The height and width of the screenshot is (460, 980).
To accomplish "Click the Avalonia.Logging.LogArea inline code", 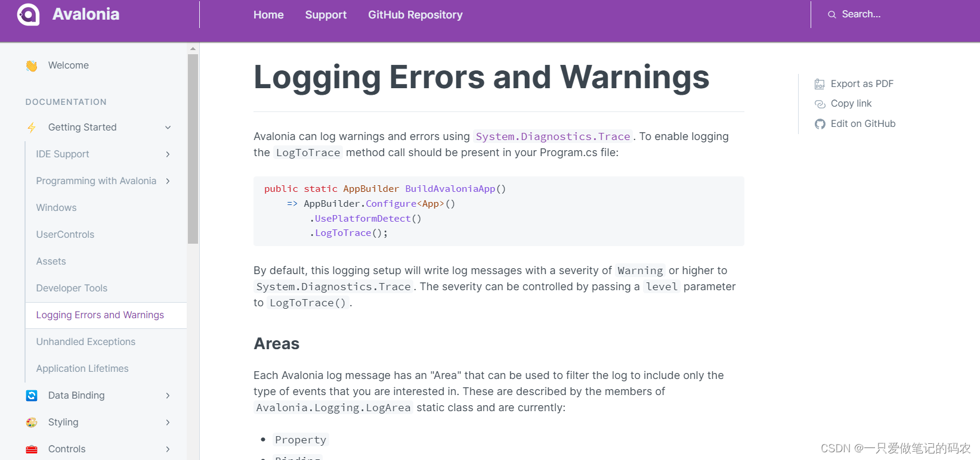I will pyautogui.click(x=333, y=408).
